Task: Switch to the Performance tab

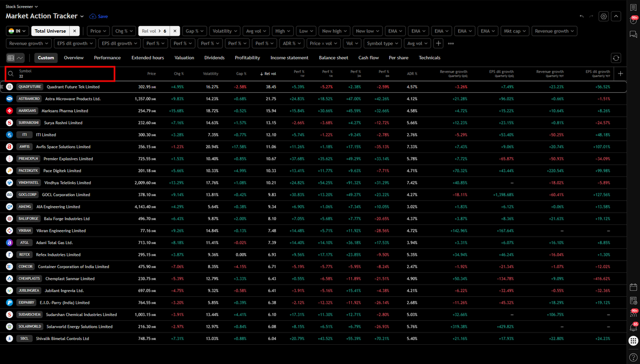Action: [107, 58]
